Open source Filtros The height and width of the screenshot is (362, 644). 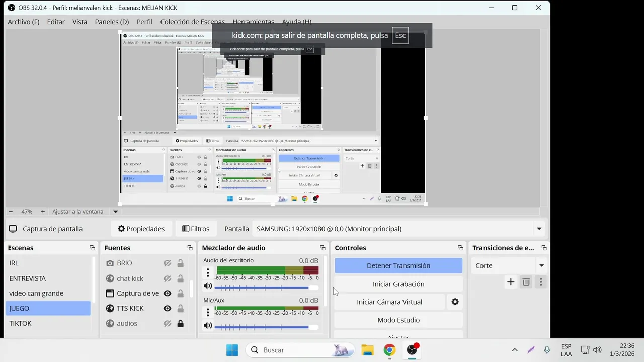click(196, 229)
